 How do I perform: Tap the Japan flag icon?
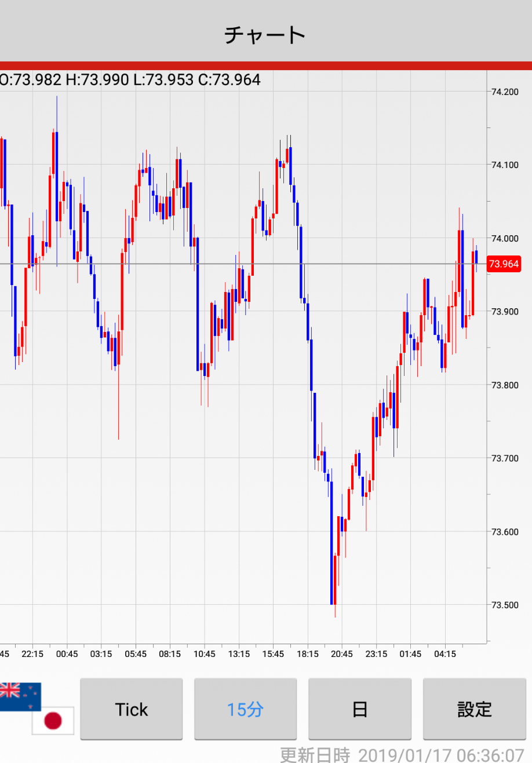click(53, 721)
